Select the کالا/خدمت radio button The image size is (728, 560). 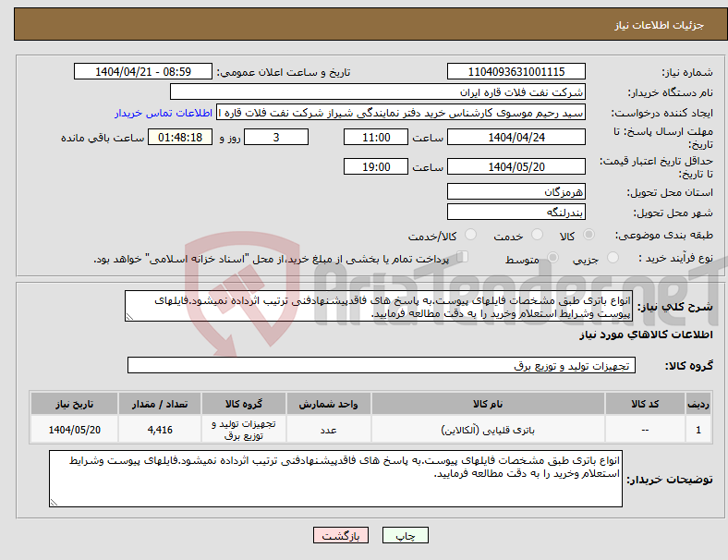tap(471, 235)
